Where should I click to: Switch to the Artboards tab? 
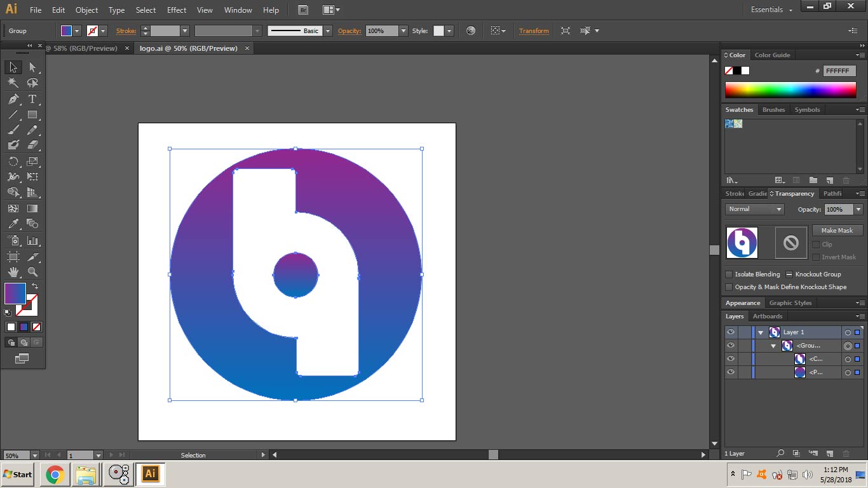[x=768, y=316]
